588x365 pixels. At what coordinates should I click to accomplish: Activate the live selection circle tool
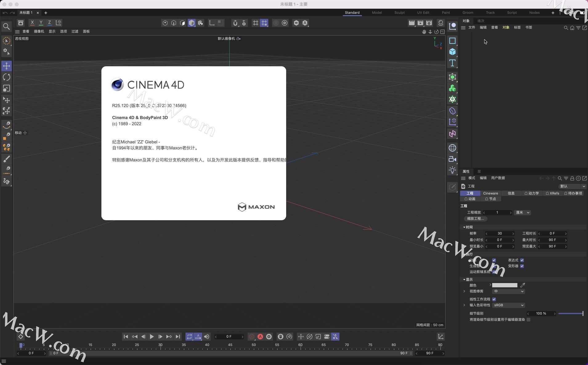pyautogui.click(x=6, y=41)
